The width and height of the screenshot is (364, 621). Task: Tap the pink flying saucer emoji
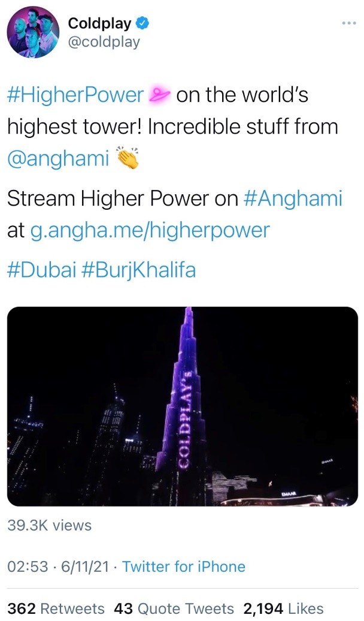coord(159,95)
